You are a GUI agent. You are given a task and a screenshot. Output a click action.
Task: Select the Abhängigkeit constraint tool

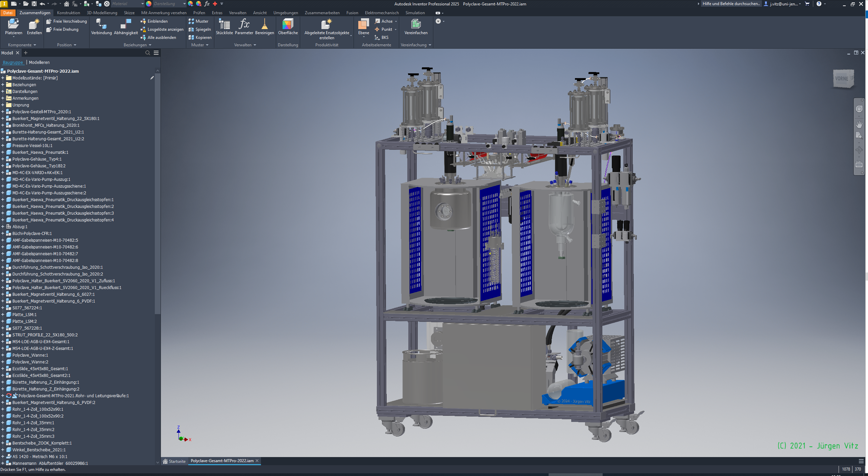coord(126,24)
